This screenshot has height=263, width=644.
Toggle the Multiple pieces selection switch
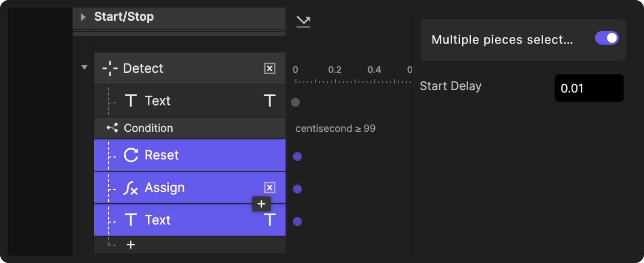[606, 38]
